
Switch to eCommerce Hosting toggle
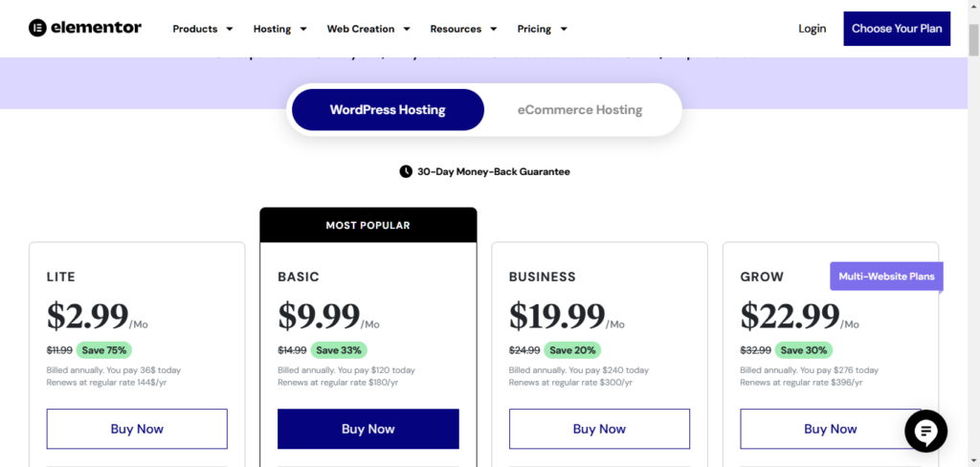pyautogui.click(x=579, y=110)
